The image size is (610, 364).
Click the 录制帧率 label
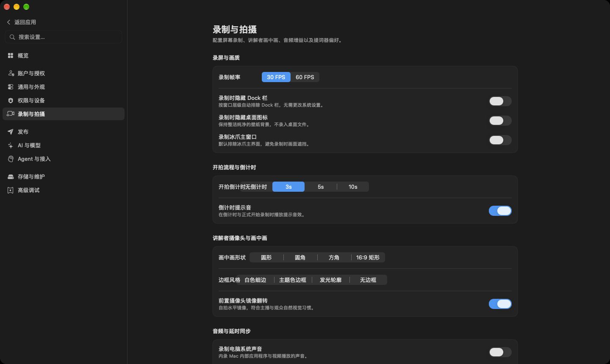tap(229, 77)
